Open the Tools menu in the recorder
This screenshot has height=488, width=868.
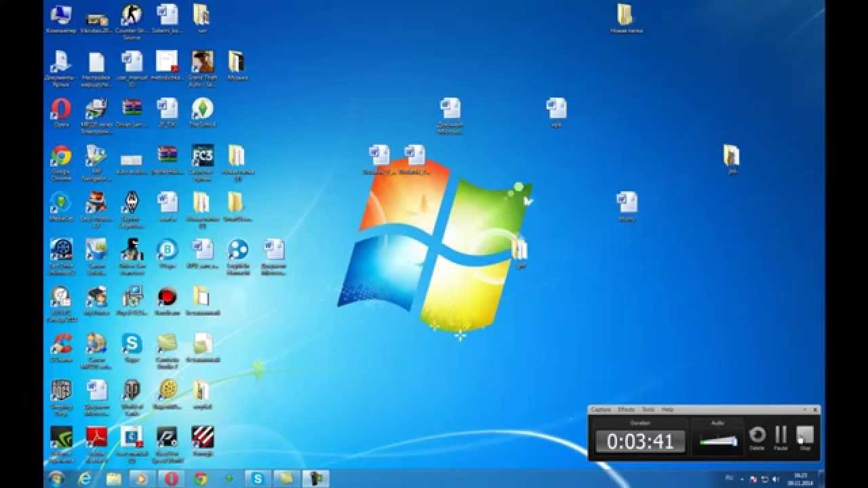point(648,409)
